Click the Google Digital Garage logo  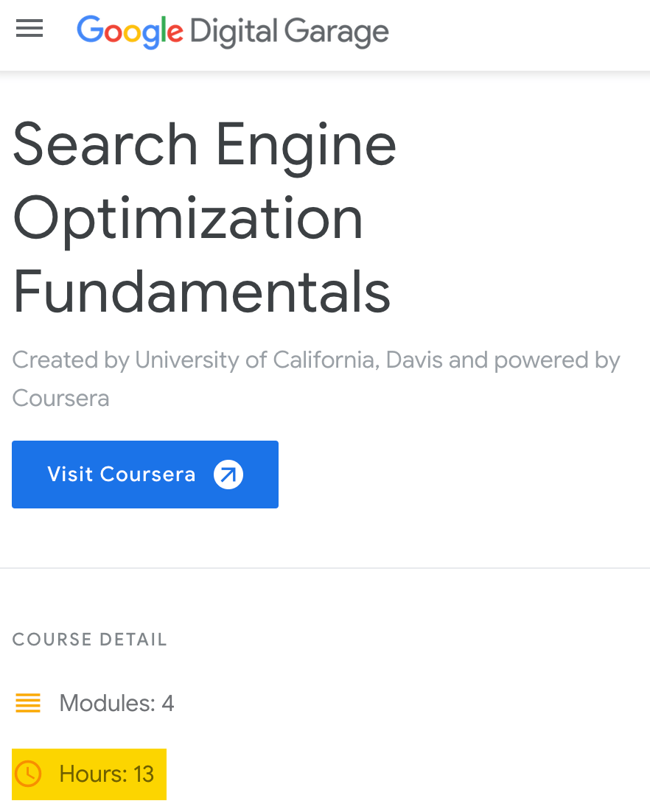pyautogui.click(x=231, y=32)
